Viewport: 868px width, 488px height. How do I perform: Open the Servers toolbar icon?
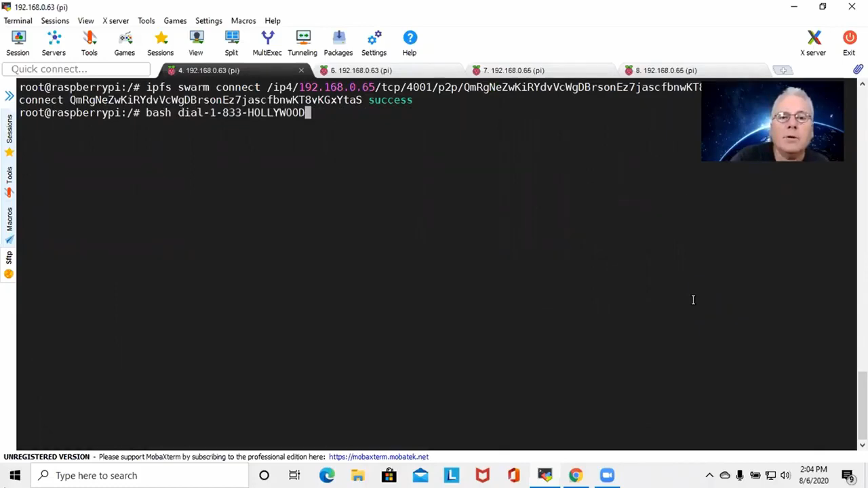click(x=54, y=43)
